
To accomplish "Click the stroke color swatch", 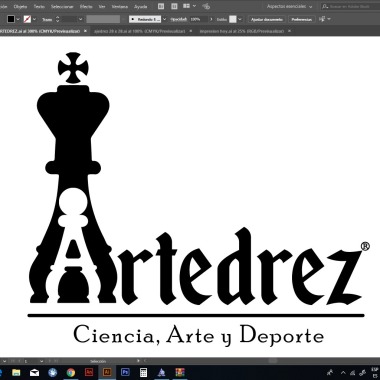I will point(27,19).
